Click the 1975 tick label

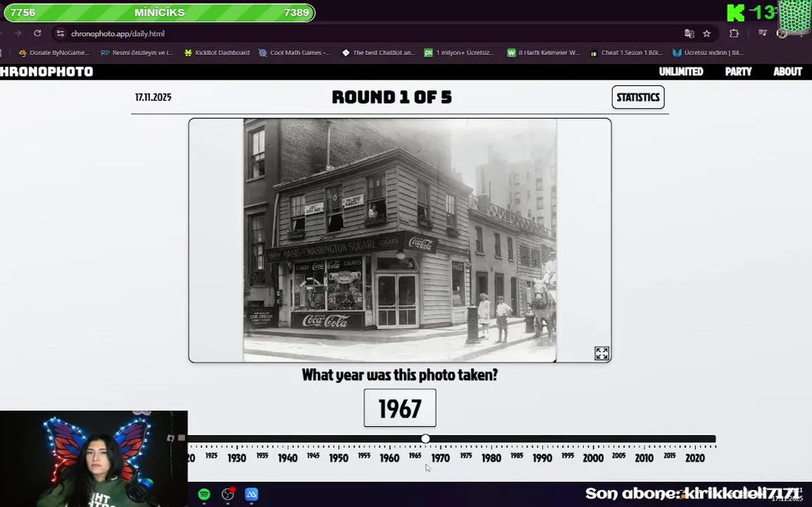466,456
